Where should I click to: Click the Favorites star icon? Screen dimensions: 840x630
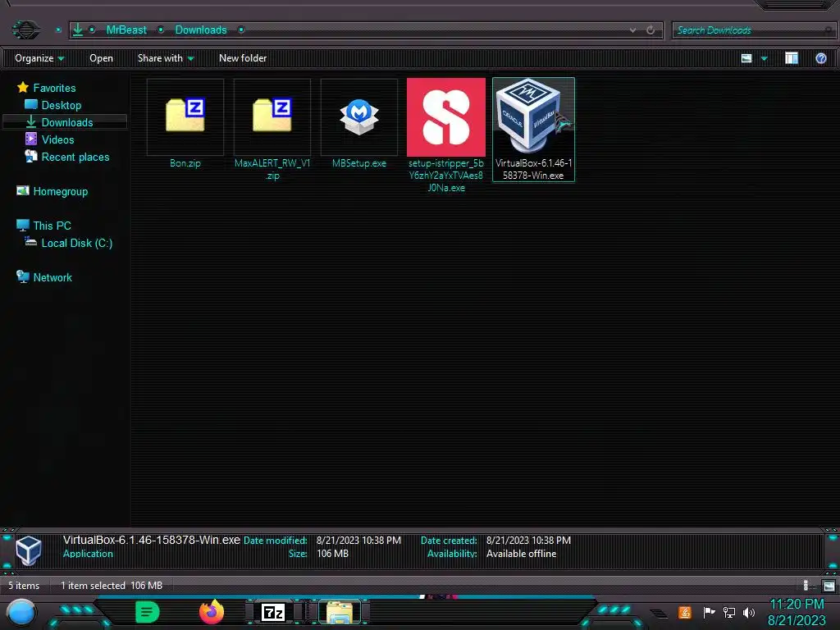tap(23, 87)
